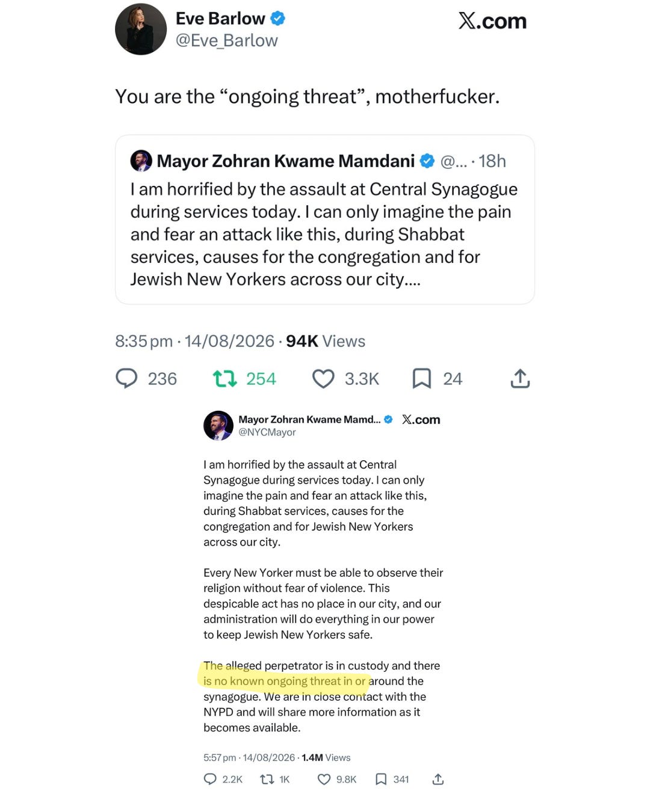The height and width of the screenshot is (812, 650).
Task: Bookmark Eve Barlow's post
Action: [x=422, y=378]
